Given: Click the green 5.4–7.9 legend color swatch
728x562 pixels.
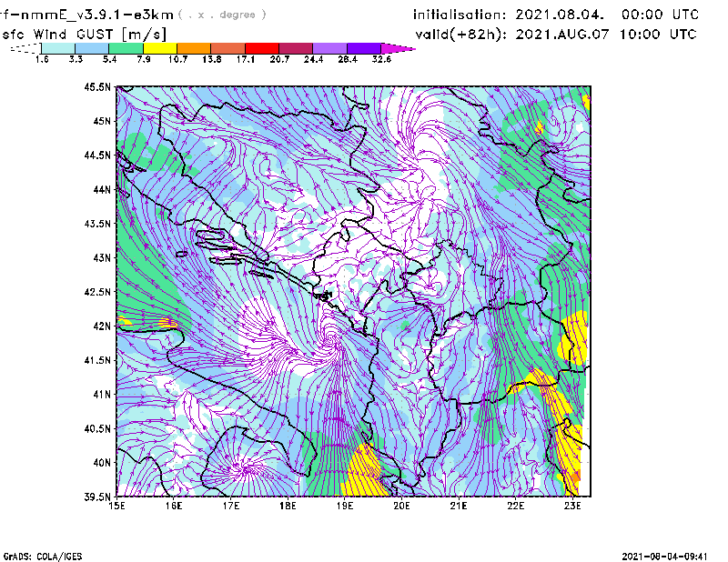Looking at the screenshot, I should pyautogui.click(x=126, y=48).
